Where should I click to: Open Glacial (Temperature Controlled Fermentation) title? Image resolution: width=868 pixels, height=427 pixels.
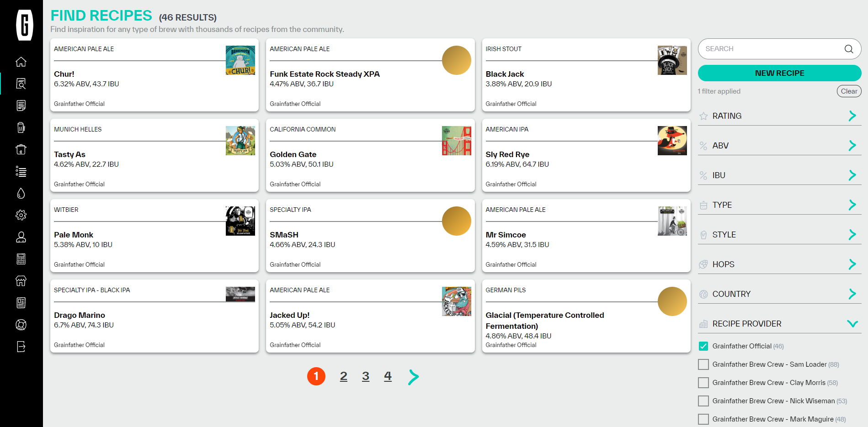point(545,321)
